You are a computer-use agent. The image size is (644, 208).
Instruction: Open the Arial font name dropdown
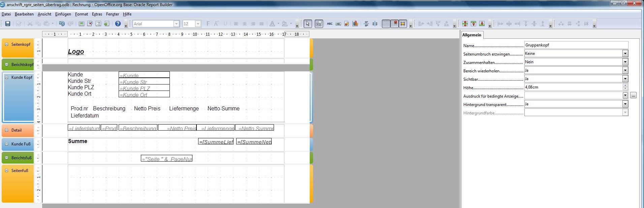176,24
